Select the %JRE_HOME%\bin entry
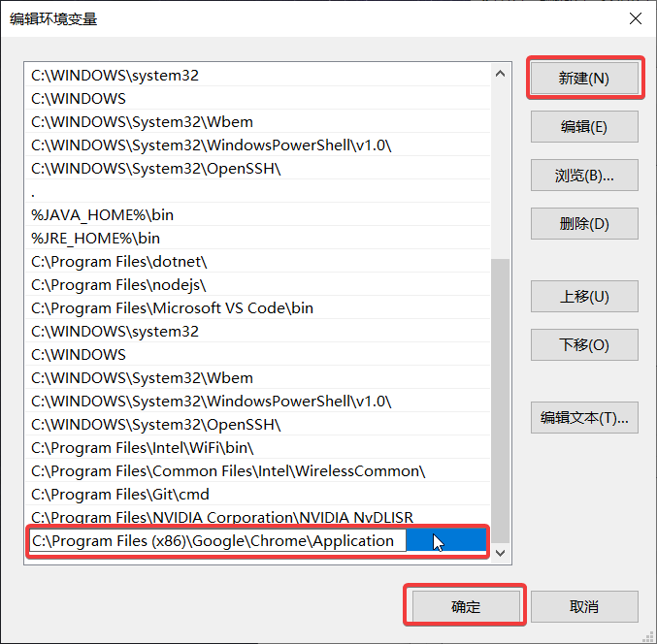Screen dimensions: 657x644 click(258, 239)
